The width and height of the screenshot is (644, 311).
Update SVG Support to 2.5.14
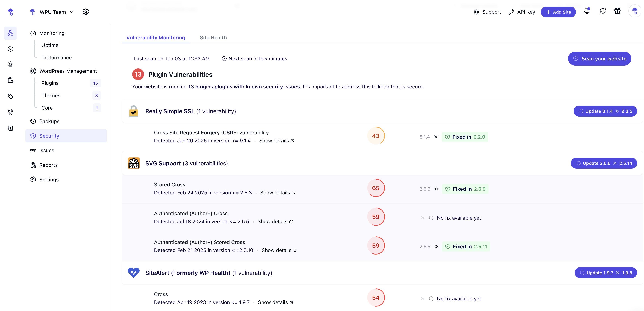(604, 163)
